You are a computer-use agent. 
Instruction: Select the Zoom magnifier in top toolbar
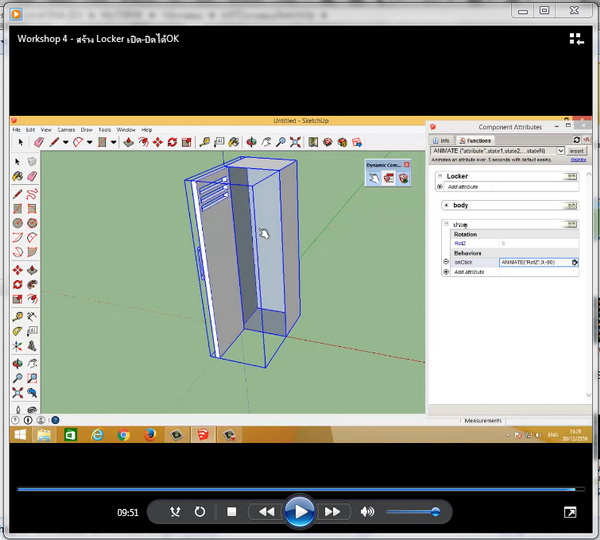[280, 142]
